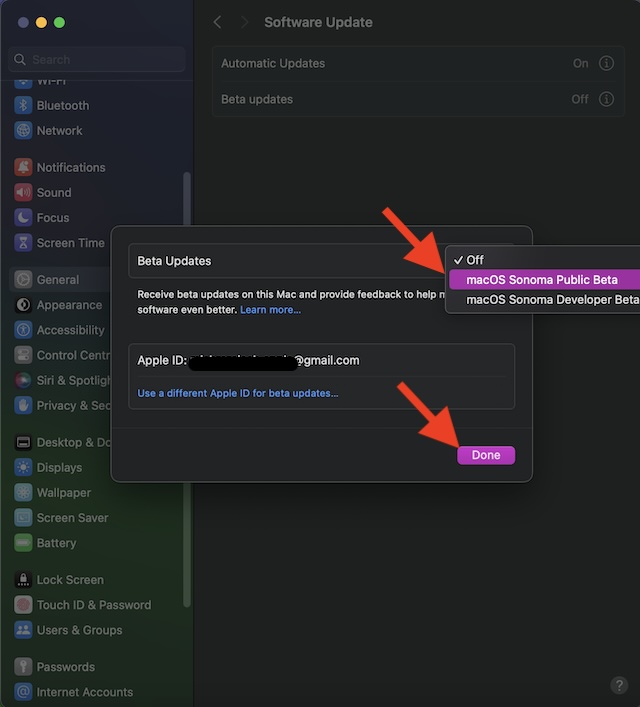The image size is (640, 707).
Task: Click Use a different Apple ID link
Action: [x=238, y=393]
